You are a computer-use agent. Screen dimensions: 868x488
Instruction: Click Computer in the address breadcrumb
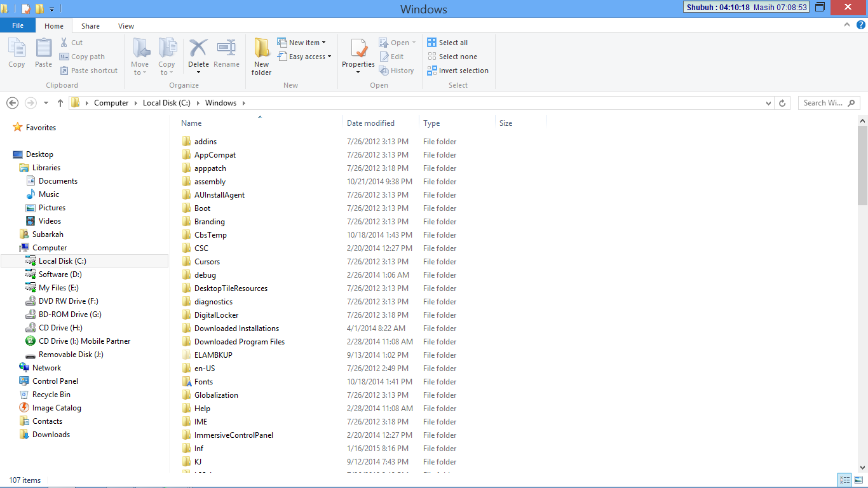111,103
